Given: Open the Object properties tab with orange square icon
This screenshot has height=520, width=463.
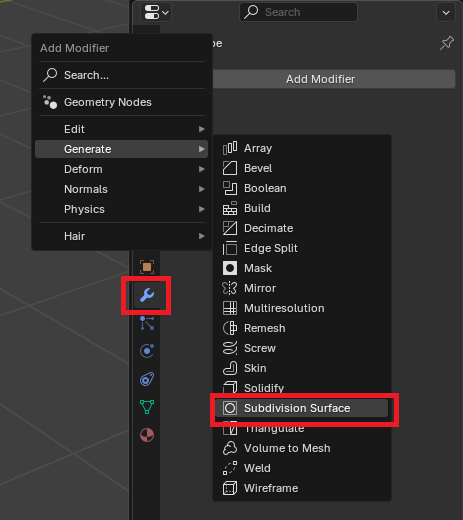Looking at the screenshot, I should coord(147,267).
